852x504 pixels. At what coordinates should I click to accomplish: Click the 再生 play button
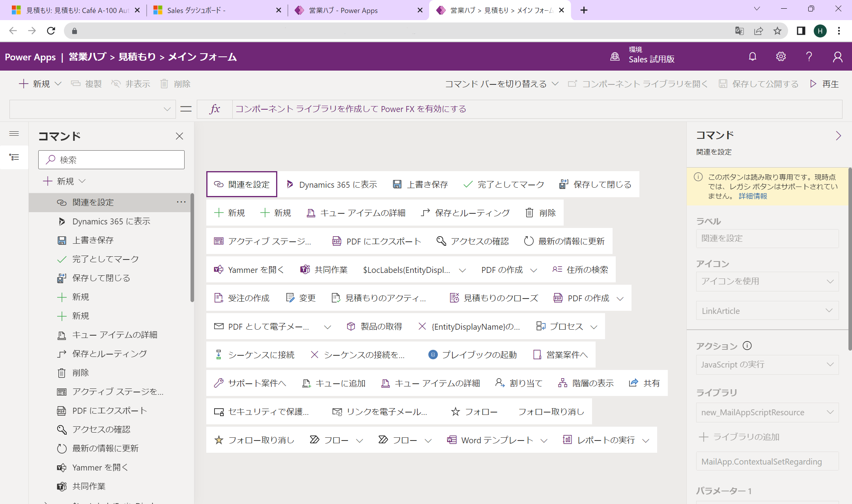point(825,84)
